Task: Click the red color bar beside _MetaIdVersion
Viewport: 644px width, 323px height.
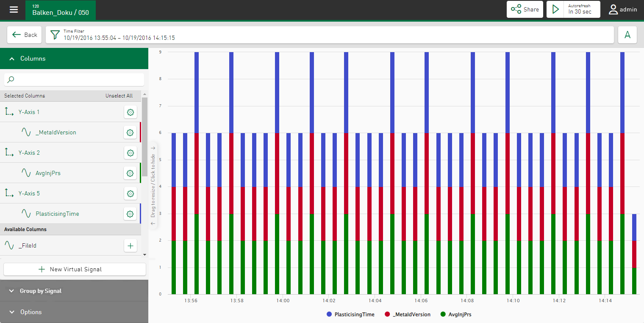Action: coord(140,132)
